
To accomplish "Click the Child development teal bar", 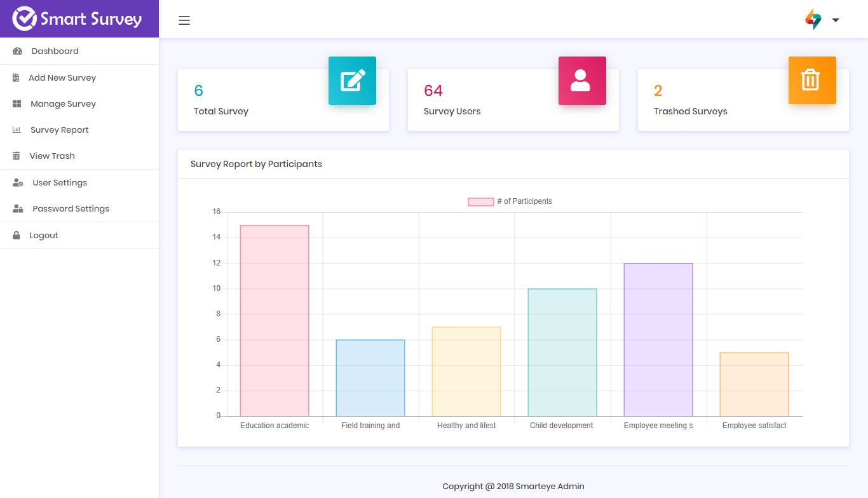I will [x=562, y=353].
